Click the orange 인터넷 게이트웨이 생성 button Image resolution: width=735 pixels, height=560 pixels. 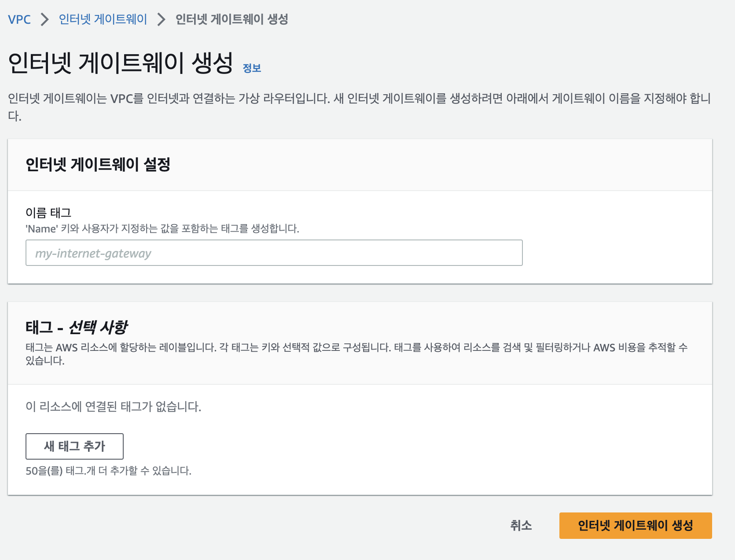tap(636, 526)
